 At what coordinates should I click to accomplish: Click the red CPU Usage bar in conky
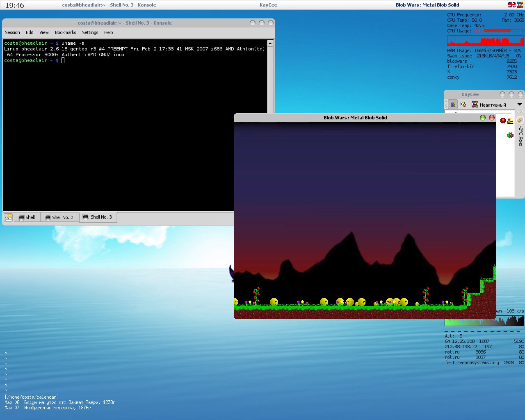[504, 31]
